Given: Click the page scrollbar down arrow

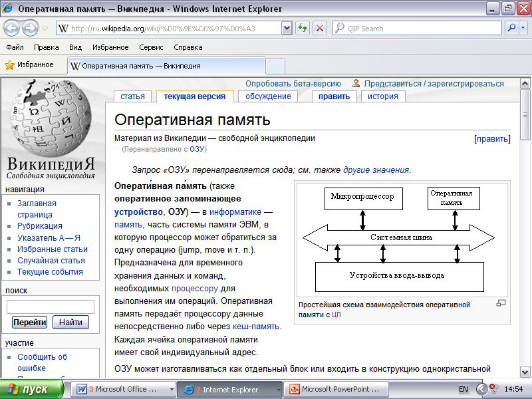Looking at the screenshot, I should [525, 372].
